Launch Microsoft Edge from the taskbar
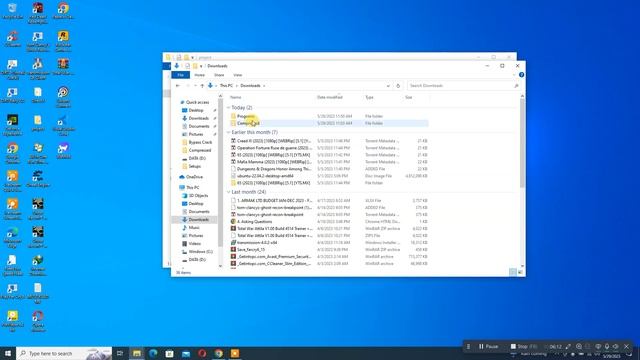The width and height of the screenshot is (640, 360). coord(153,353)
